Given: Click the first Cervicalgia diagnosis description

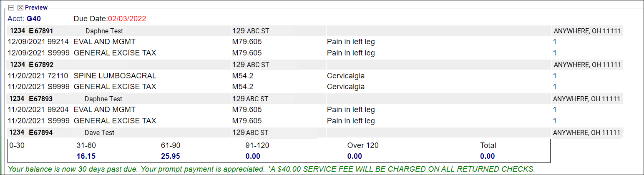Looking at the screenshot, I should pos(346,76).
